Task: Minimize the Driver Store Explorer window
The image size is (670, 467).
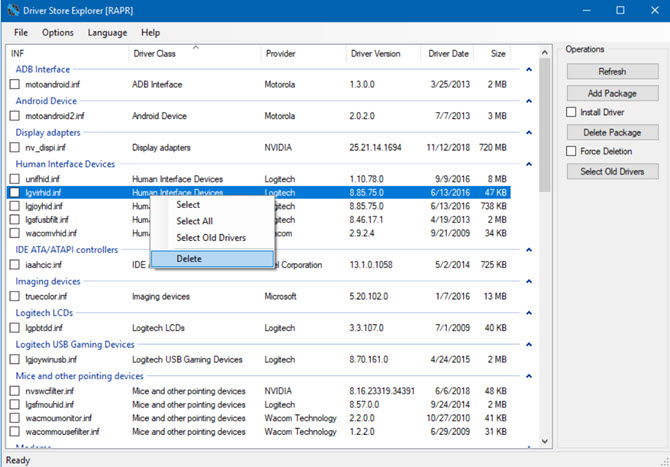Action: coord(587,10)
